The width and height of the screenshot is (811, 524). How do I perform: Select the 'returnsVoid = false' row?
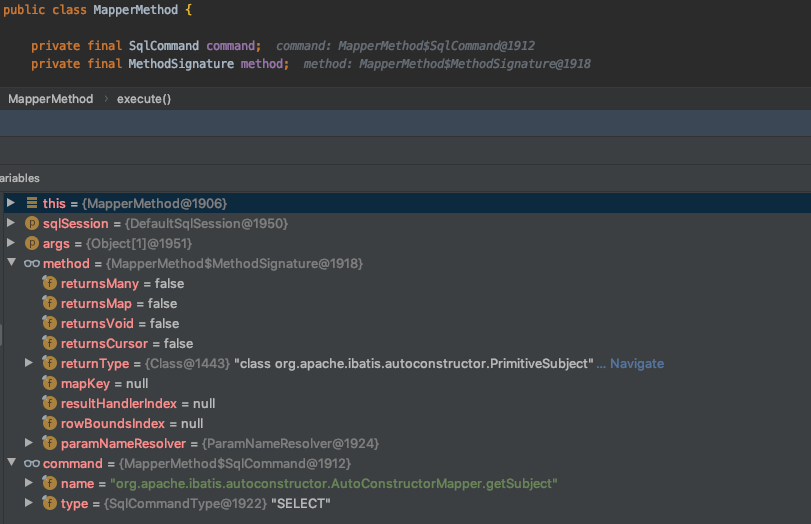click(407, 323)
